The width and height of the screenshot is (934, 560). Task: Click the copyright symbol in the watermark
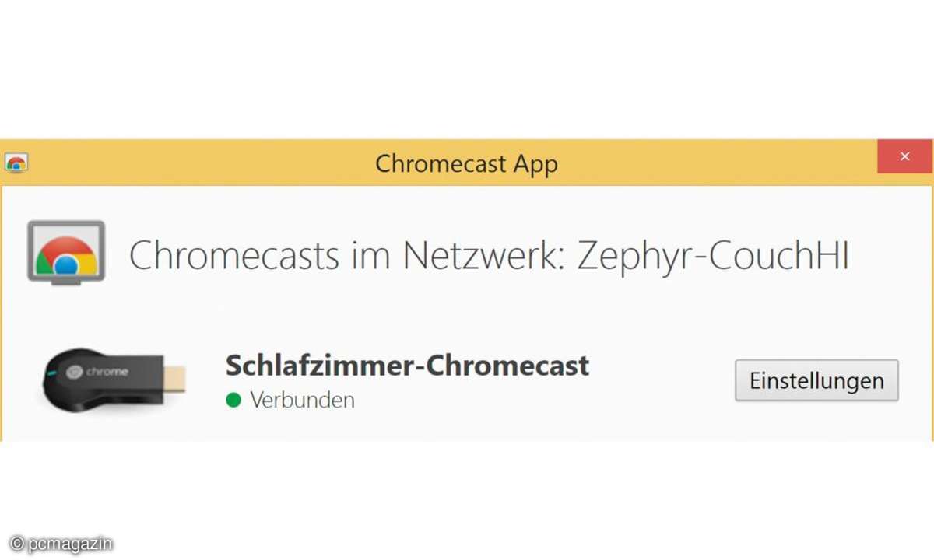coord(16,544)
